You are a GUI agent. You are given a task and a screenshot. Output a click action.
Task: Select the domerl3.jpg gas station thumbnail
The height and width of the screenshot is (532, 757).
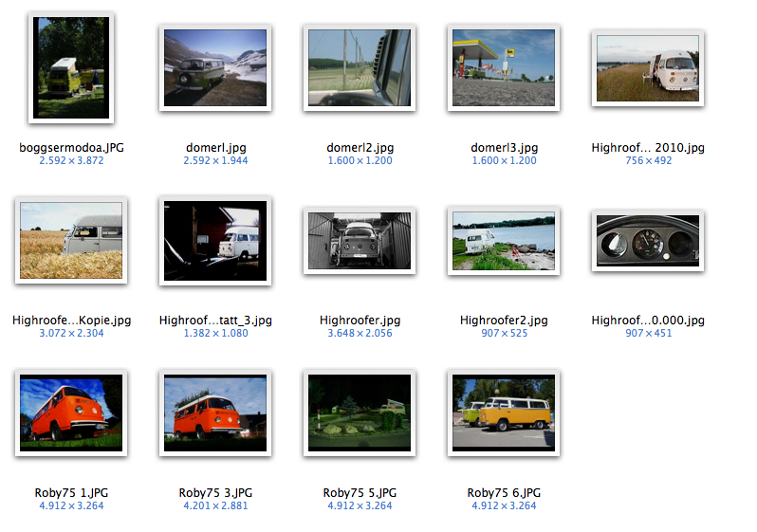504,68
